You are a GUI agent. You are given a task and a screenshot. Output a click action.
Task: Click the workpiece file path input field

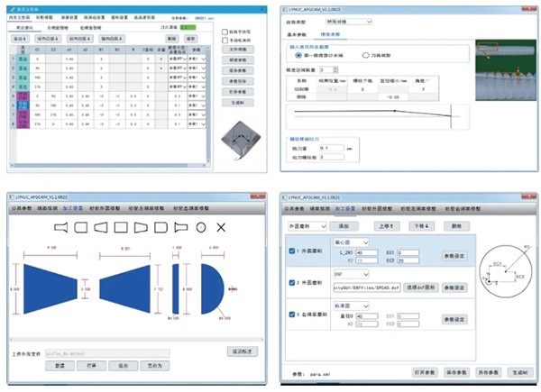(108, 354)
